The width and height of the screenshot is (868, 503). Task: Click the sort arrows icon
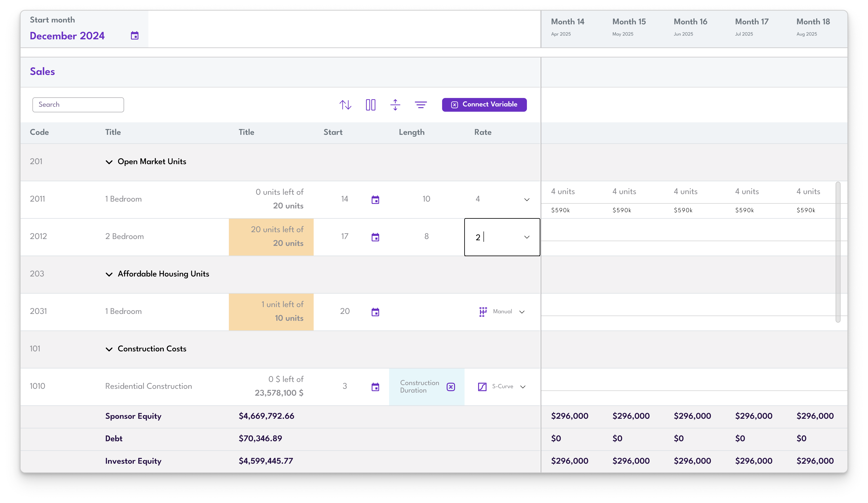345,105
